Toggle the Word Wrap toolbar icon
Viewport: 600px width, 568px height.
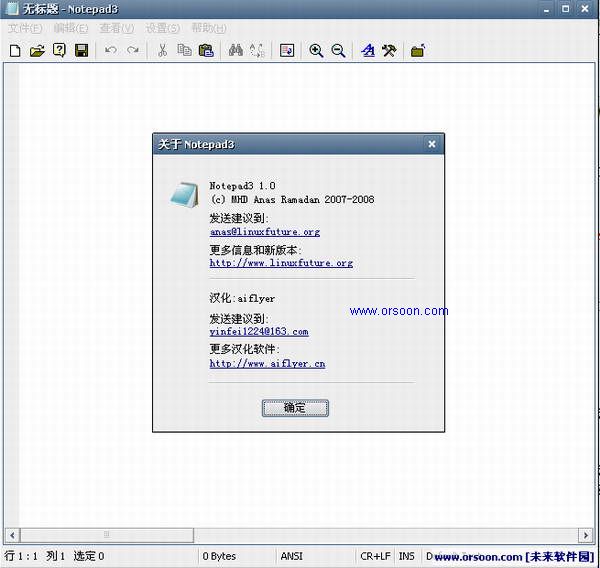[x=287, y=50]
